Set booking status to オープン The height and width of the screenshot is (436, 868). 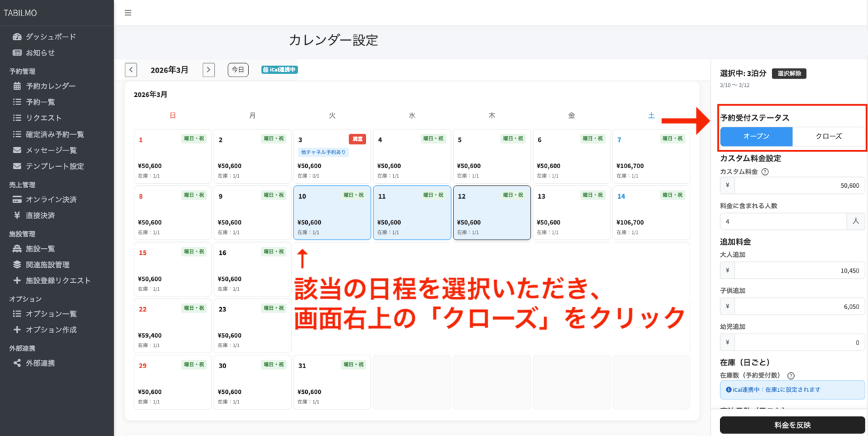(x=756, y=136)
